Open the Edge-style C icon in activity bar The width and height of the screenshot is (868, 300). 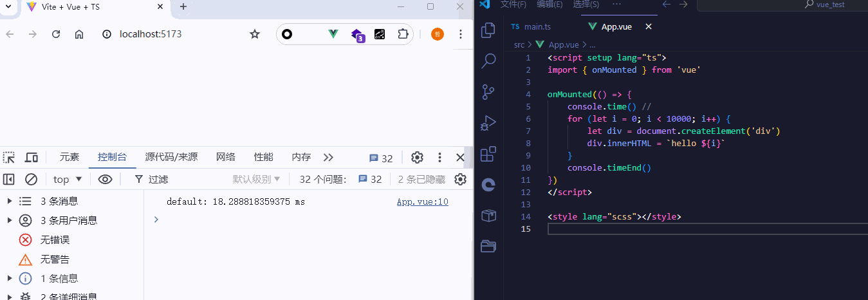[x=488, y=185]
